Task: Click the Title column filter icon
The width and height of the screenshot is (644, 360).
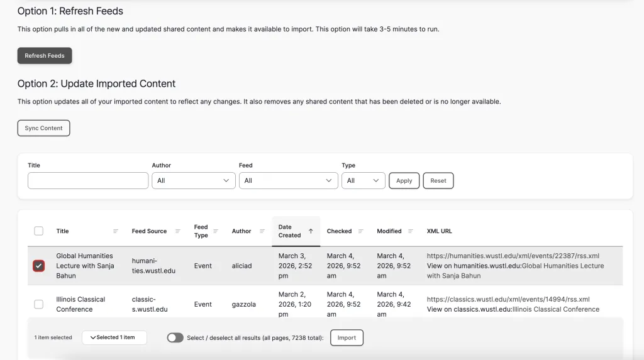Action: [x=116, y=231]
